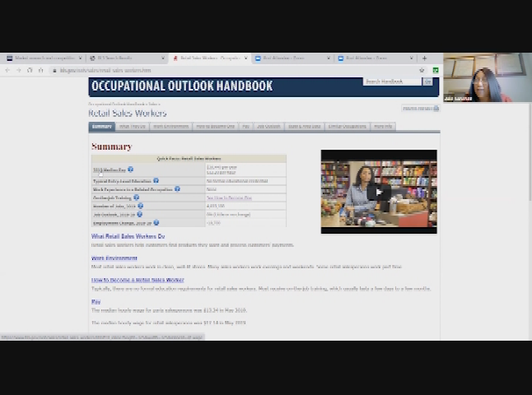Open a new browser tab

click(424, 58)
